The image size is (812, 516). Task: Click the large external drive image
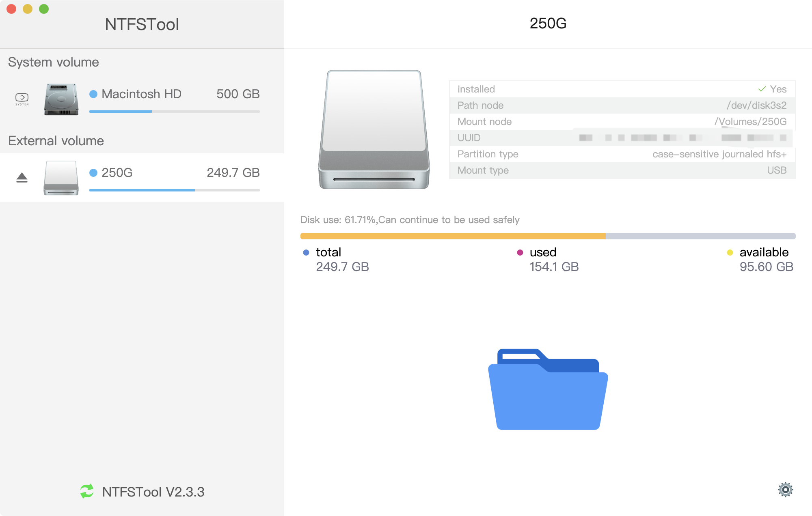pyautogui.click(x=374, y=129)
